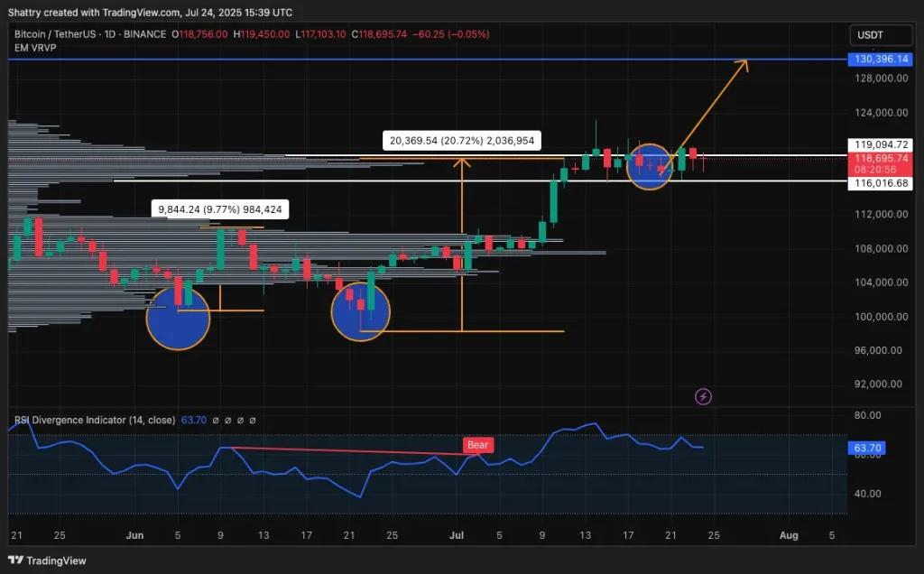The height and width of the screenshot is (574, 924).
Task: Click the red 118,695.74 current price label
Action: point(882,157)
